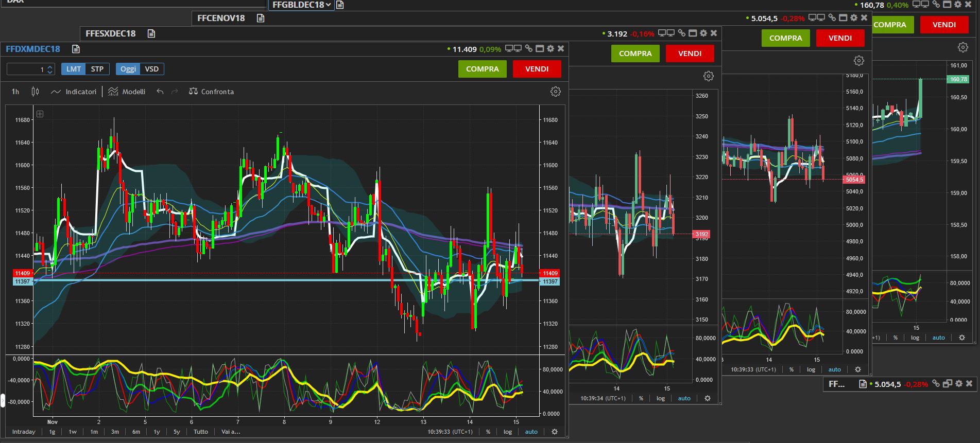The width and height of the screenshot is (980, 443).
Task: Open the gear settings in the FFCENOV18 header
Action: [x=854, y=17]
